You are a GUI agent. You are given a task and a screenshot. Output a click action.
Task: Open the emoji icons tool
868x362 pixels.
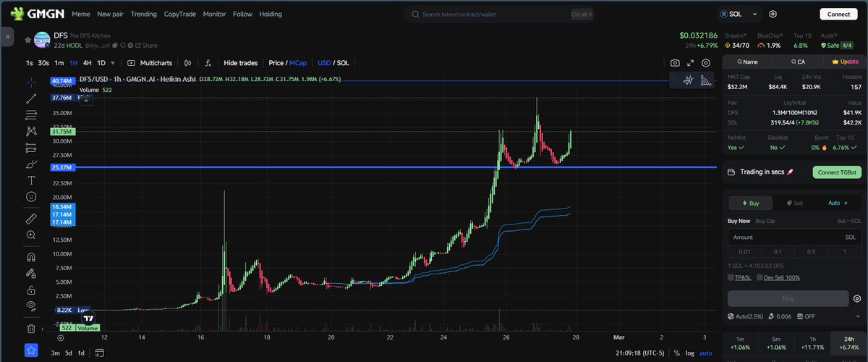(31, 196)
